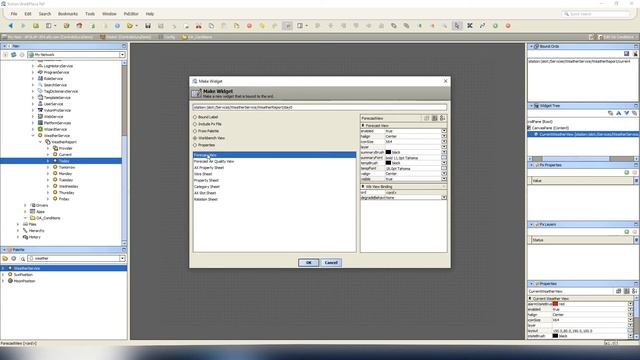Click the green circle icon in the main toolbar
The image size is (640, 360).
pyautogui.click(x=495, y=26)
